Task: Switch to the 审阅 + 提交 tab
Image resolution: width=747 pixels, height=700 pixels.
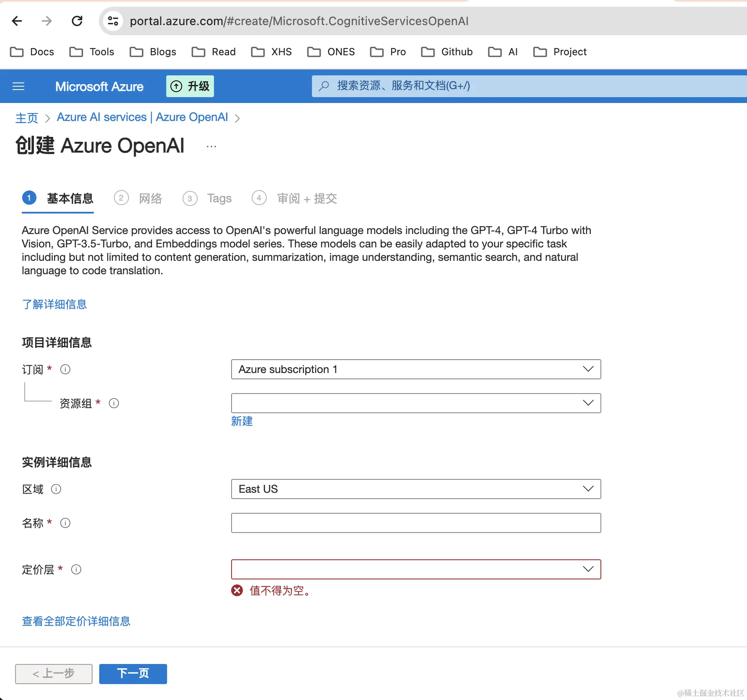Action: click(x=294, y=198)
